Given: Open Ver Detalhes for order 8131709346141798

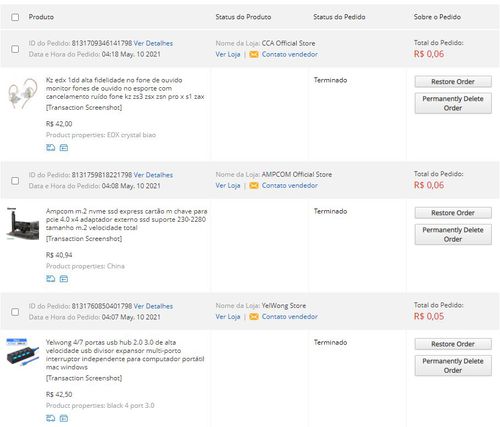Looking at the screenshot, I should (153, 43).
